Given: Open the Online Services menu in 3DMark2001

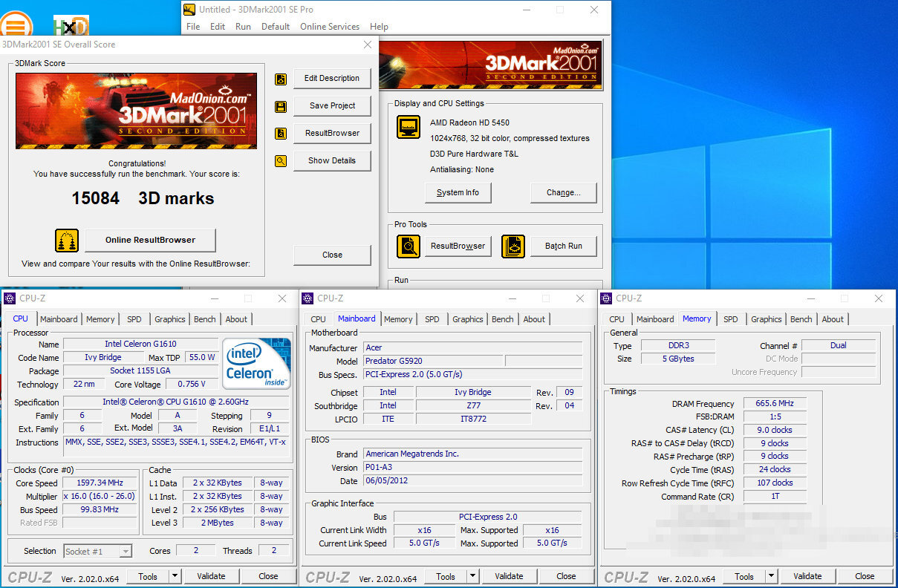Looking at the screenshot, I should click(329, 27).
